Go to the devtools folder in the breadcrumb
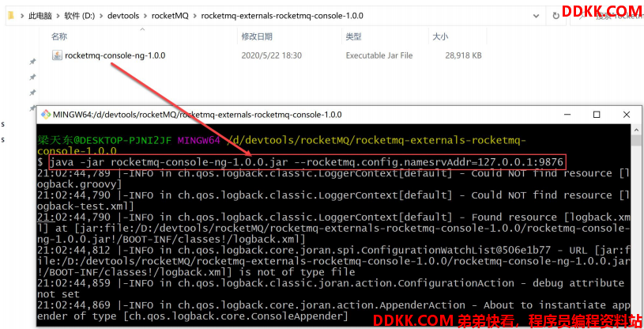 point(123,16)
